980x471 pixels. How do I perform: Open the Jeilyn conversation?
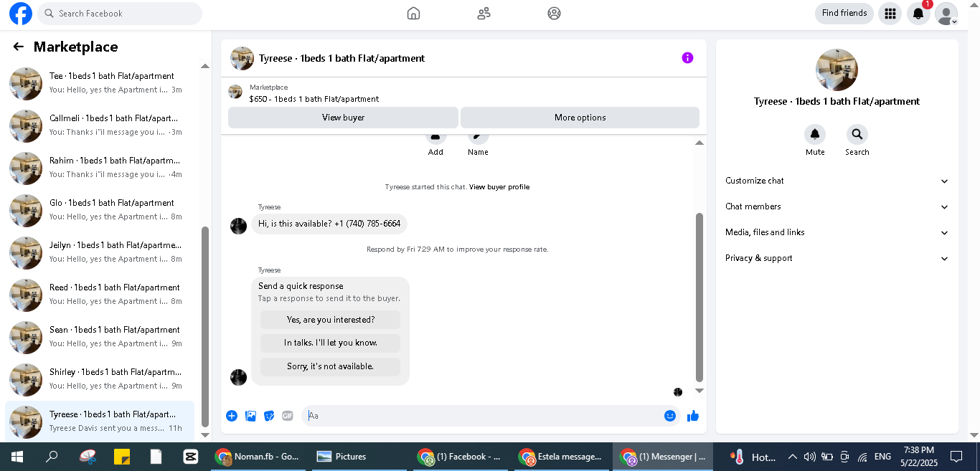point(100,252)
